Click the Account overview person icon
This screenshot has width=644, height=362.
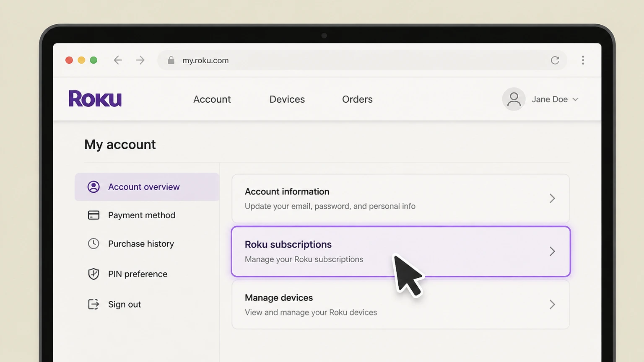pyautogui.click(x=93, y=187)
